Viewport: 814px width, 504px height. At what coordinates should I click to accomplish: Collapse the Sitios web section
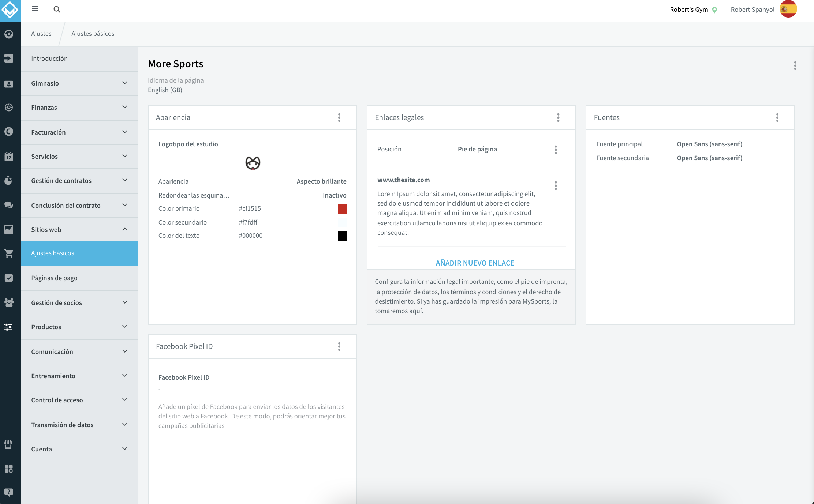(x=79, y=230)
